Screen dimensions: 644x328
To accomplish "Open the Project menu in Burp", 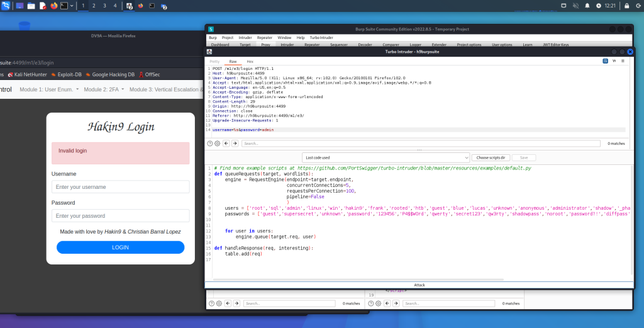I will click(x=228, y=37).
